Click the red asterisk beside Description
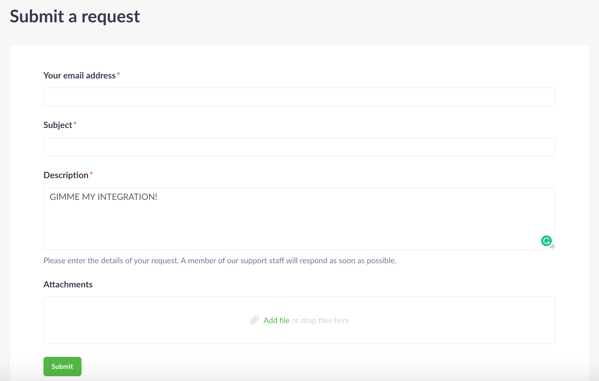Viewport: 599px width, 381px height. [91, 173]
